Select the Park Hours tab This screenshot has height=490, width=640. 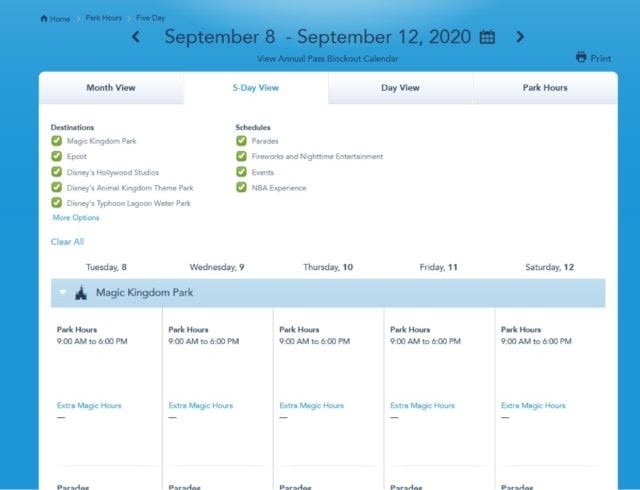[545, 88]
